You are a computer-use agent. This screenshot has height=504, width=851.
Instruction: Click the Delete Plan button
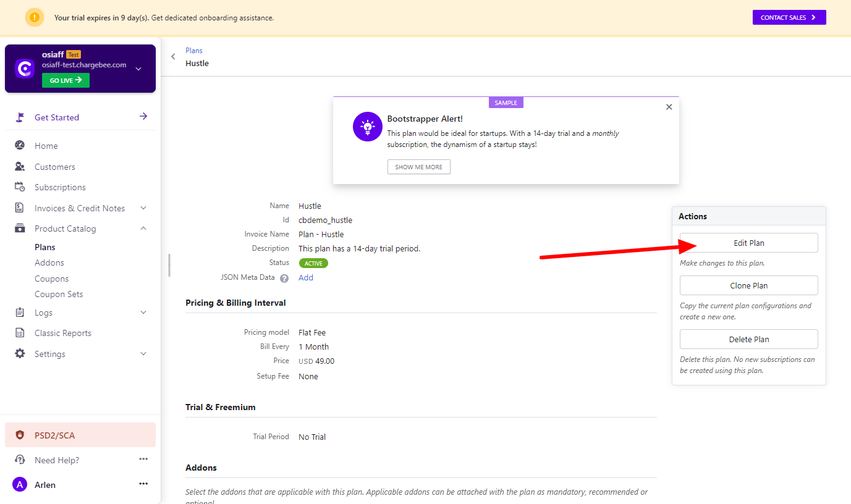[x=749, y=339]
